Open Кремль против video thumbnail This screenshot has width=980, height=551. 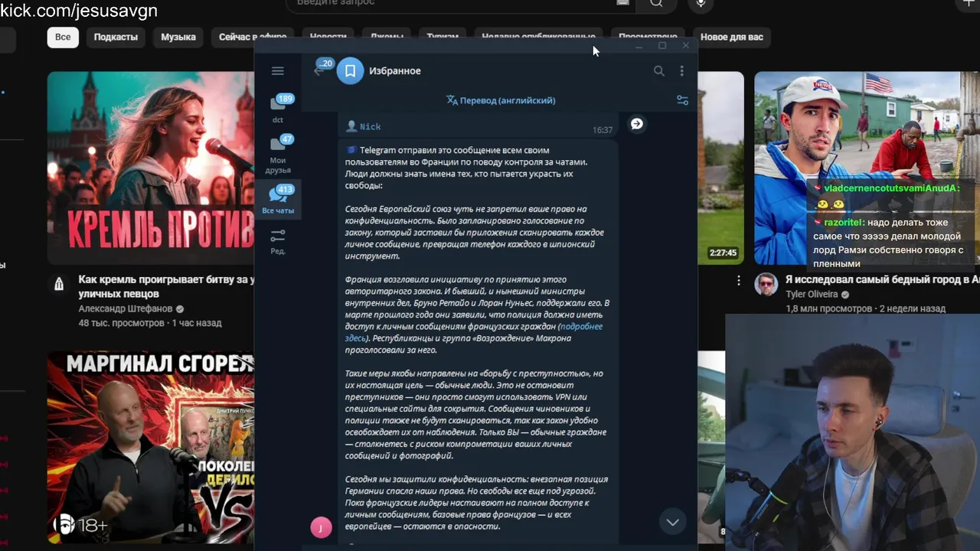151,168
